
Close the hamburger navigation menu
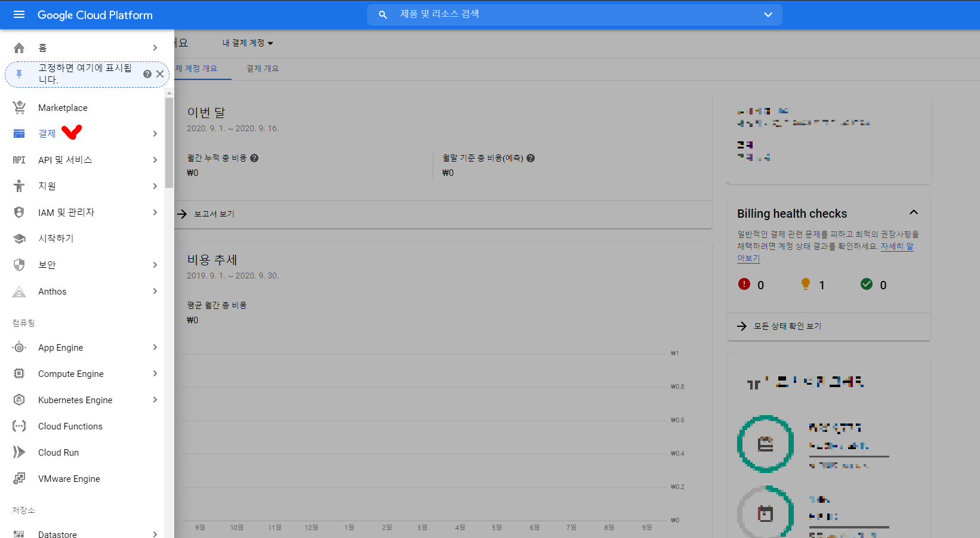[19, 15]
